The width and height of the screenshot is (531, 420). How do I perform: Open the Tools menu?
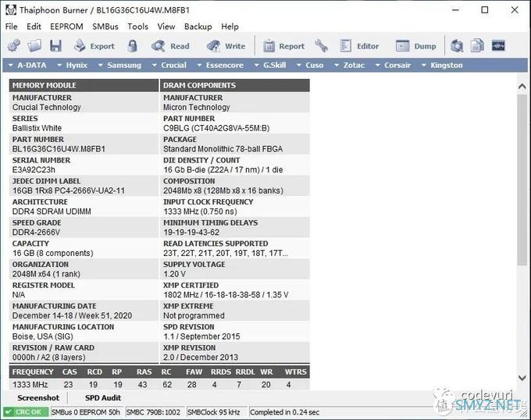click(137, 27)
